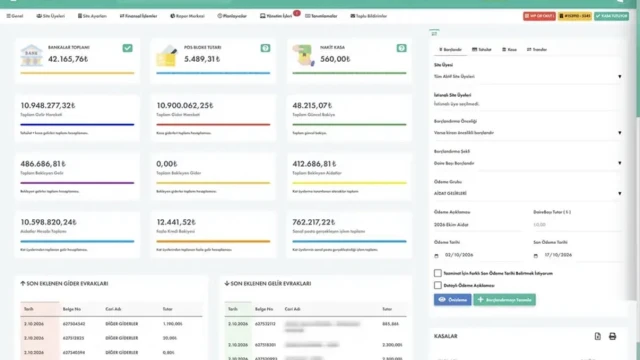Print the Kasalar list

[612, 336]
